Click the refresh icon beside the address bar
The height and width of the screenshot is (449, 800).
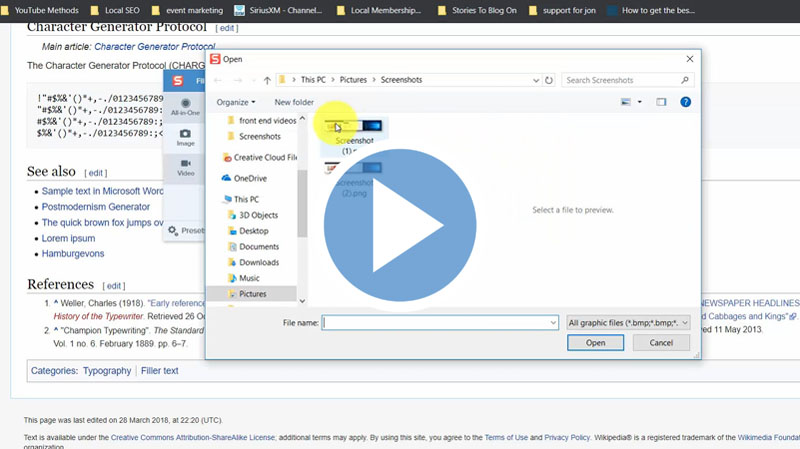click(550, 80)
